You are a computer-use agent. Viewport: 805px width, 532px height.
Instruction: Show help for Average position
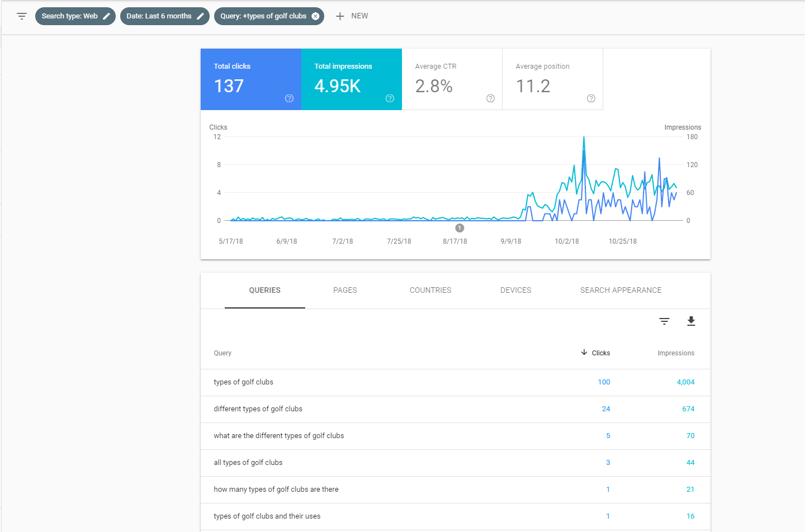click(591, 98)
